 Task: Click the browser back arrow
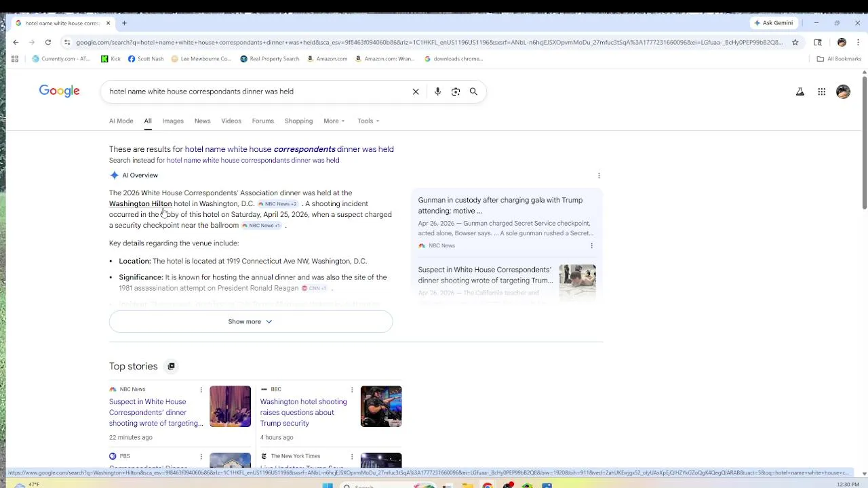[16, 42]
